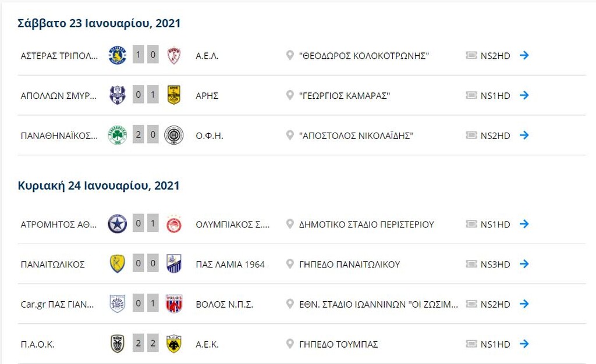596x364 pixels.
Task: Click arrow next to Panaitolikos NS3HD row
Action: coord(524,264)
